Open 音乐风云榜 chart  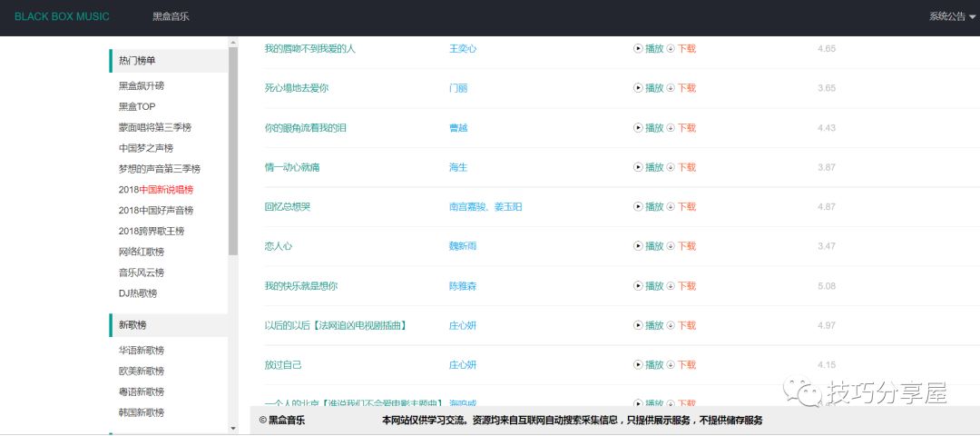pos(142,272)
